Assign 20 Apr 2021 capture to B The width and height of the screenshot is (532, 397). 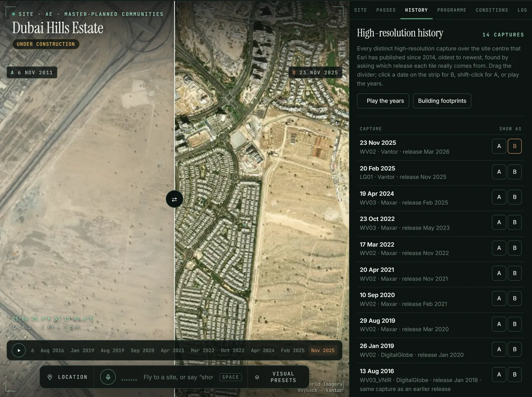coord(515,273)
